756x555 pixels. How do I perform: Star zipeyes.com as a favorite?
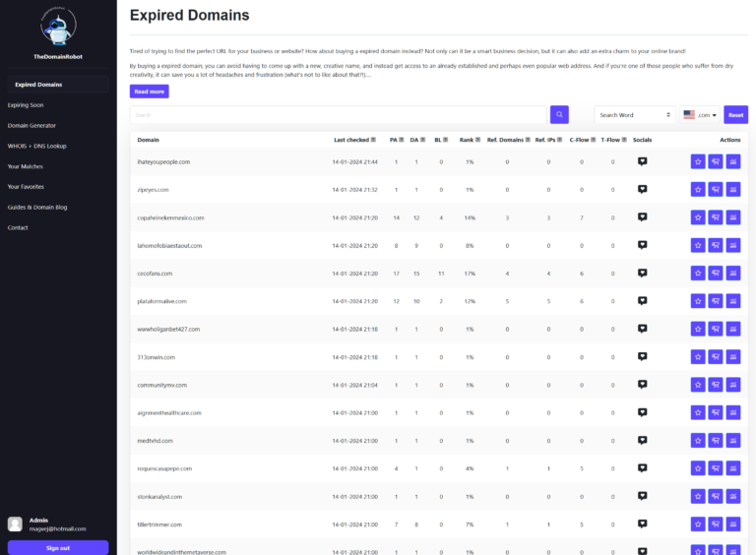[x=698, y=189]
